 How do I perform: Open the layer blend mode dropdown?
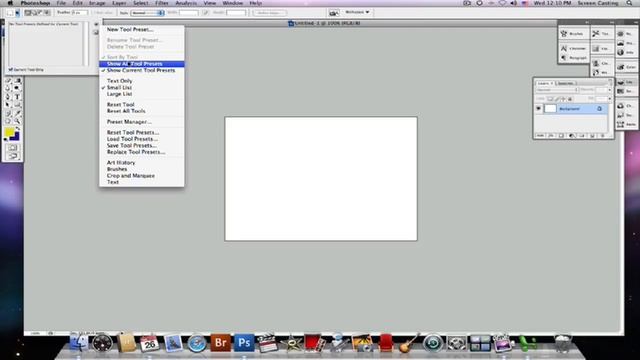coord(557,90)
